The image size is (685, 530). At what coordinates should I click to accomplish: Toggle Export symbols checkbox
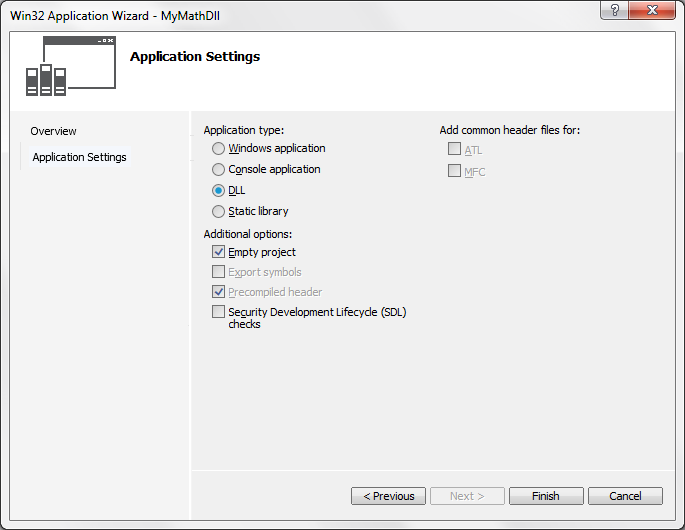[218, 272]
